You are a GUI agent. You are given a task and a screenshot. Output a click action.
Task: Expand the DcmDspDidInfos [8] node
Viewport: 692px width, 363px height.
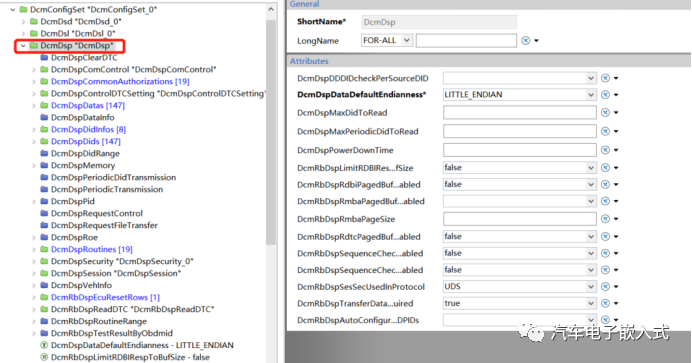(x=34, y=130)
